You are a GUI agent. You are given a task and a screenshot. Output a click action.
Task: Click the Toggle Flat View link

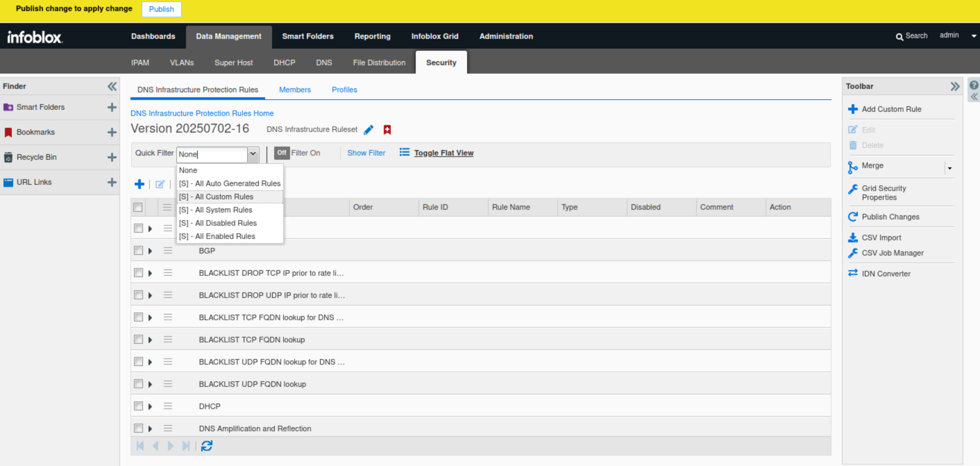(443, 153)
